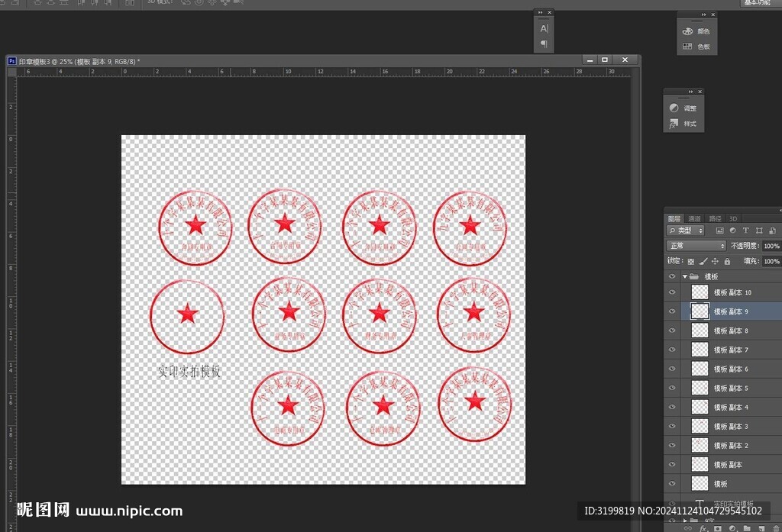Lock all padlock icon

(727, 261)
